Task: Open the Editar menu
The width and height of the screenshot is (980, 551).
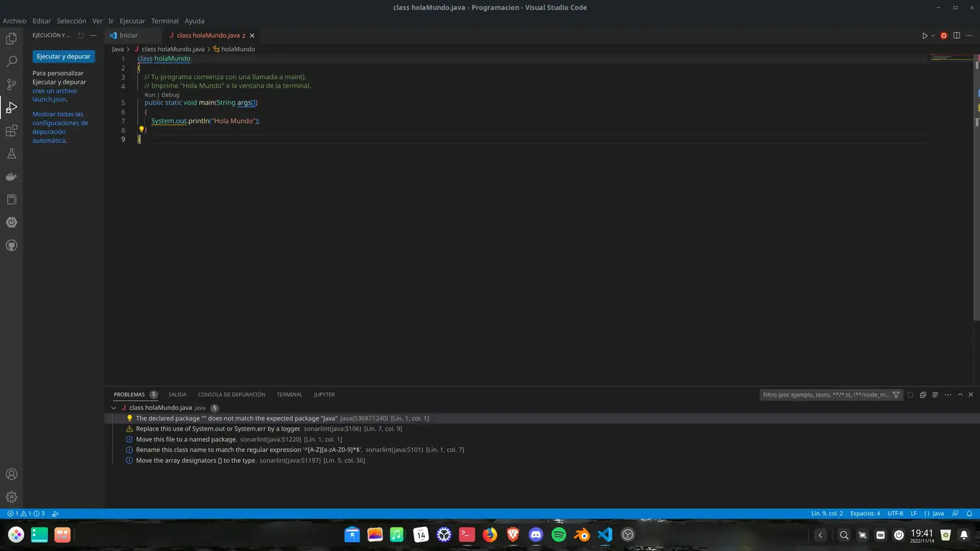Action: 42,21
